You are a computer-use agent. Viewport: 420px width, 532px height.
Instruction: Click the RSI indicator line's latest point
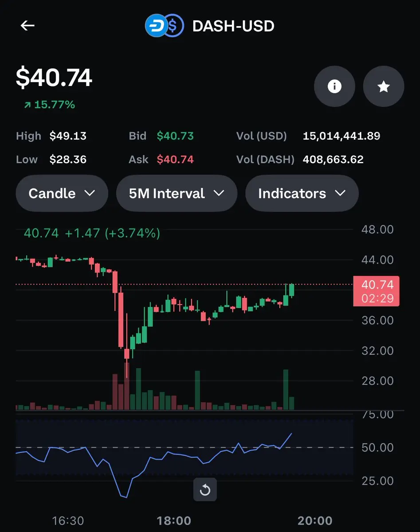pyautogui.click(x=292, y=434)
